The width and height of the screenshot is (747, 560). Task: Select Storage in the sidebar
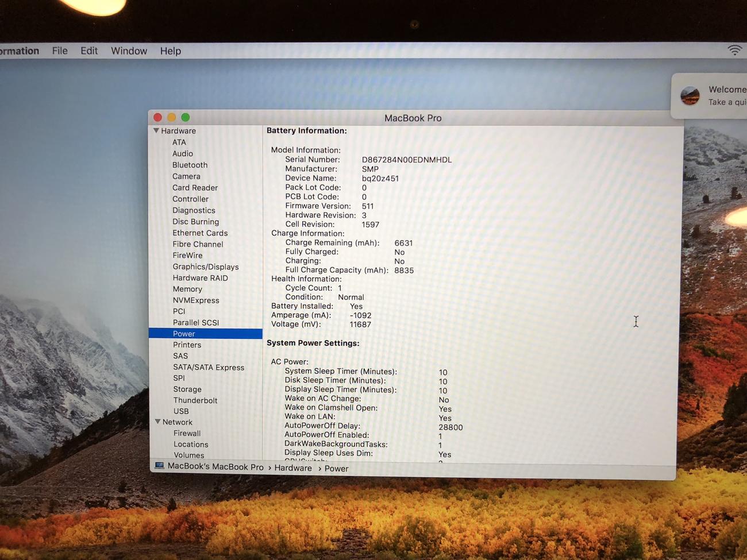(x=187, y=389)
